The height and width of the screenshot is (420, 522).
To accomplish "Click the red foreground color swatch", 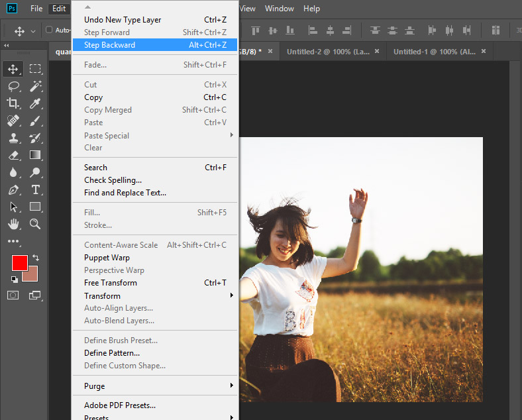I will (19, 262).
